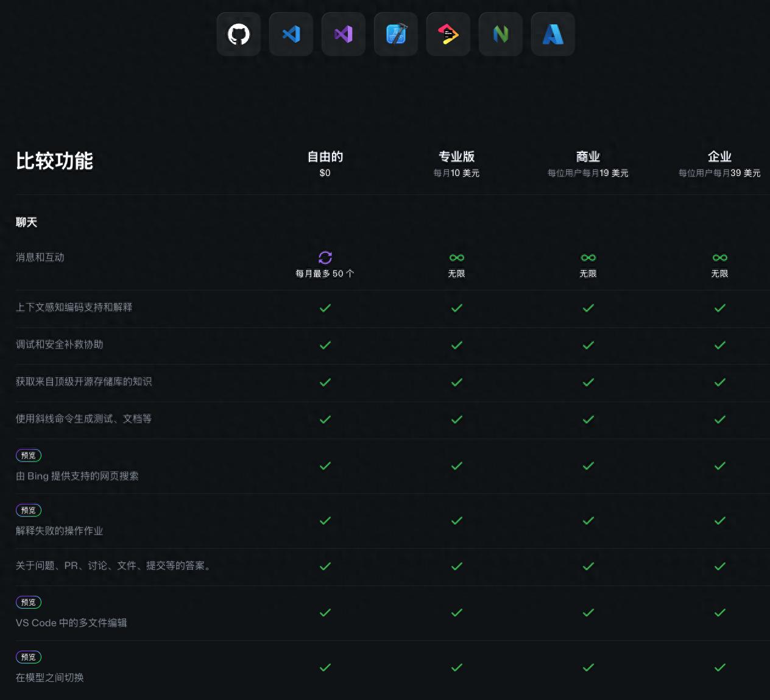Select the Neovim icon
Image resolution: width=770 pixels, height=700 pixels.
pos(500,34)
